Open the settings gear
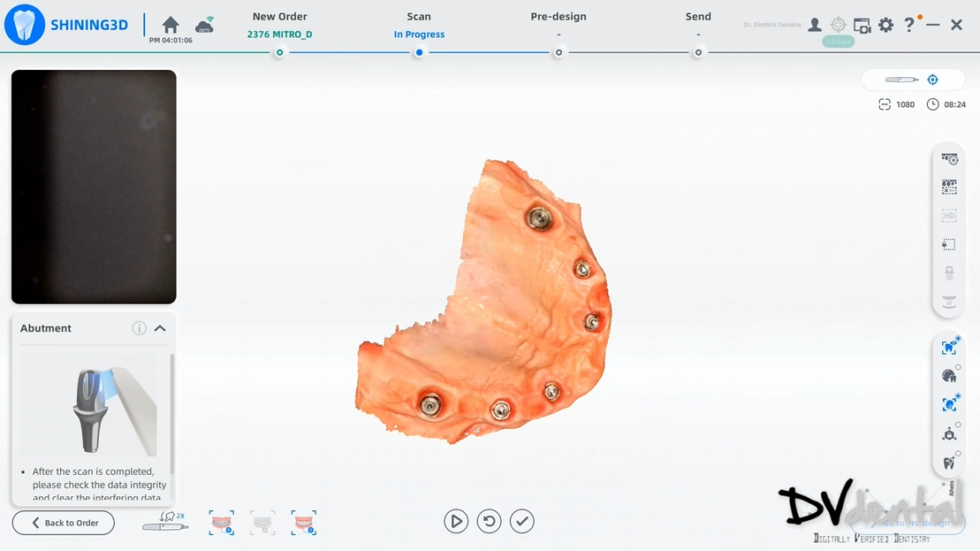The image size is (980, 551). 885,26
